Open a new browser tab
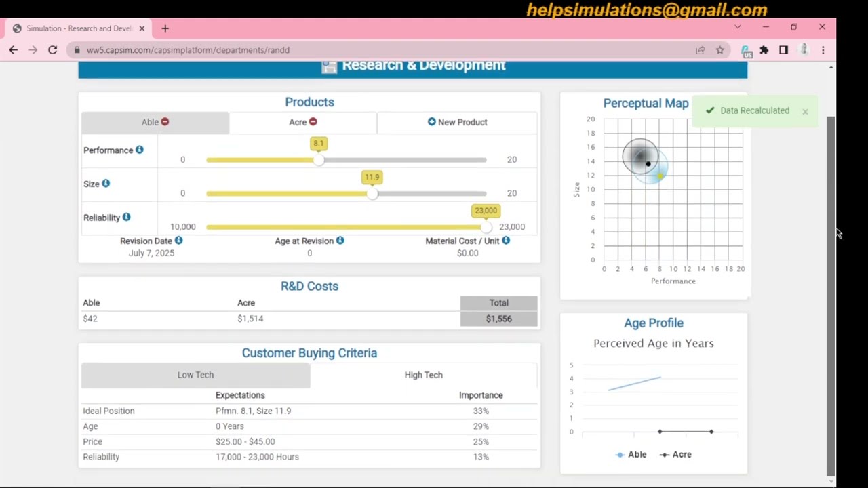Screen dimensions: 868x488 pos(165,28)
